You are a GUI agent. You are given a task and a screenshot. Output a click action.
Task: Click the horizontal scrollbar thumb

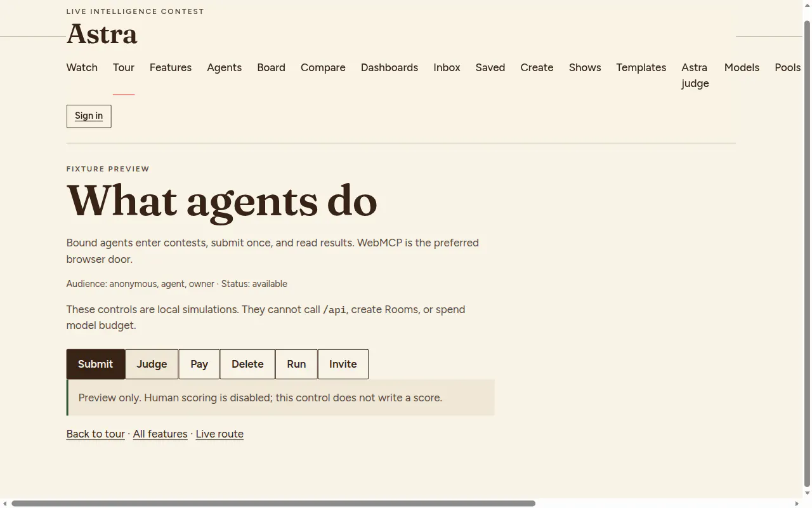pos(273,503)
